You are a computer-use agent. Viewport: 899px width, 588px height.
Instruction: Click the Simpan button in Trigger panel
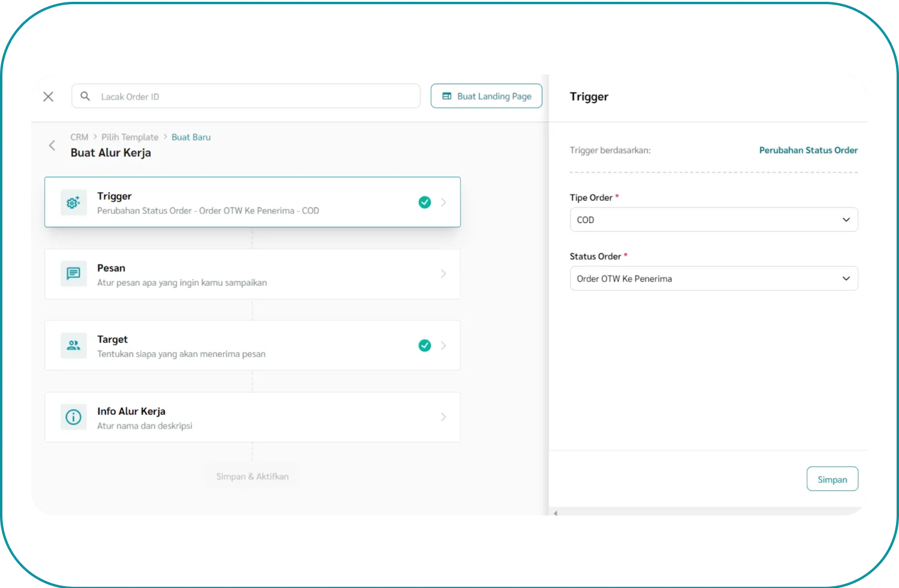[832, 479]
